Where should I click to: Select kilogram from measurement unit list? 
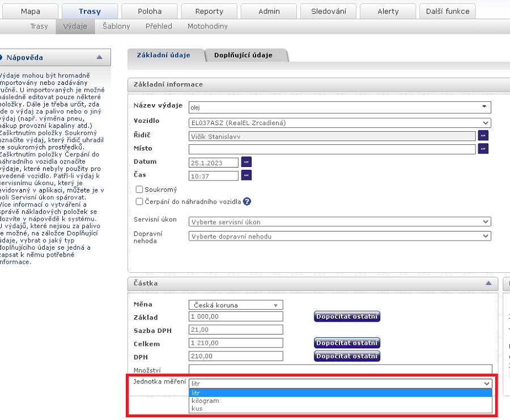(205, 400)
